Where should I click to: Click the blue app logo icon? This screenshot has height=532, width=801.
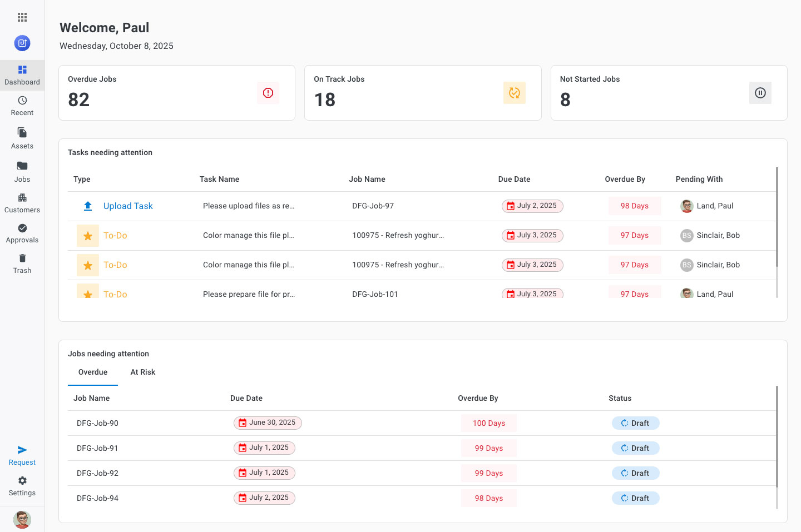[22, 43]
